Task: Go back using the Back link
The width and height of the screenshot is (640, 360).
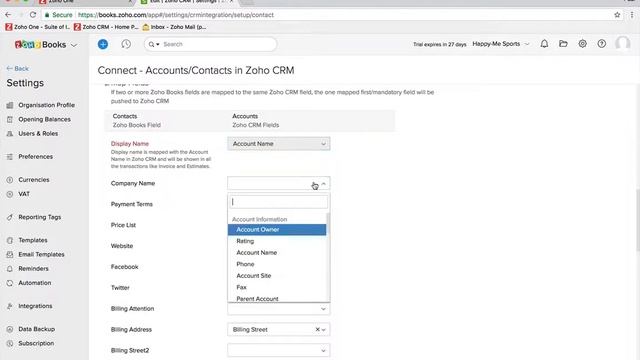Action: point(18,69)
